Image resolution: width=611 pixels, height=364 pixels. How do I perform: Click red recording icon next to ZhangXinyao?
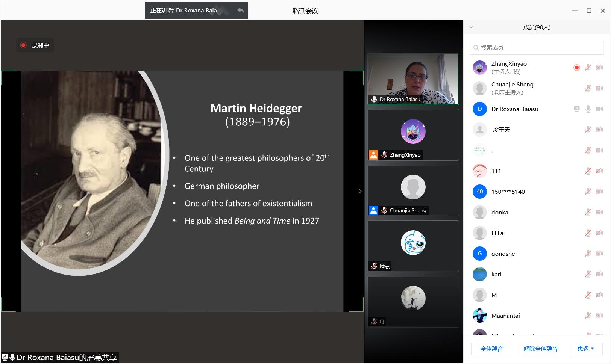point(576,68)
